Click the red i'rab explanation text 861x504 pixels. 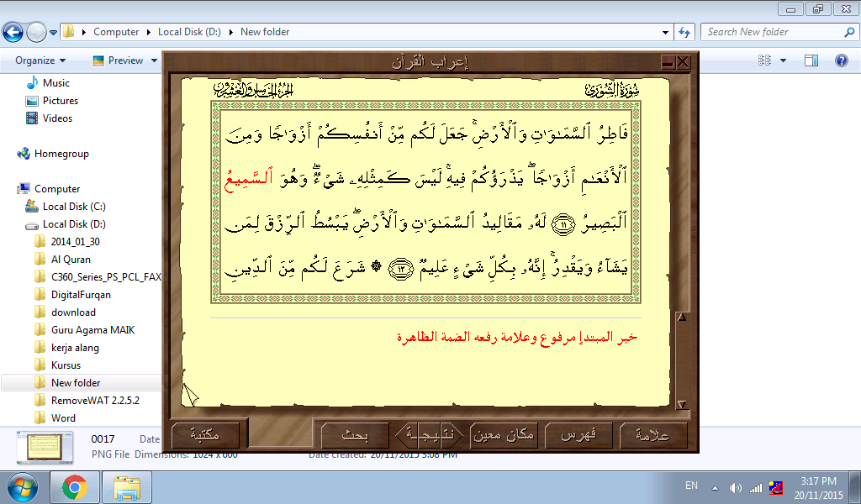pos(517,337)
